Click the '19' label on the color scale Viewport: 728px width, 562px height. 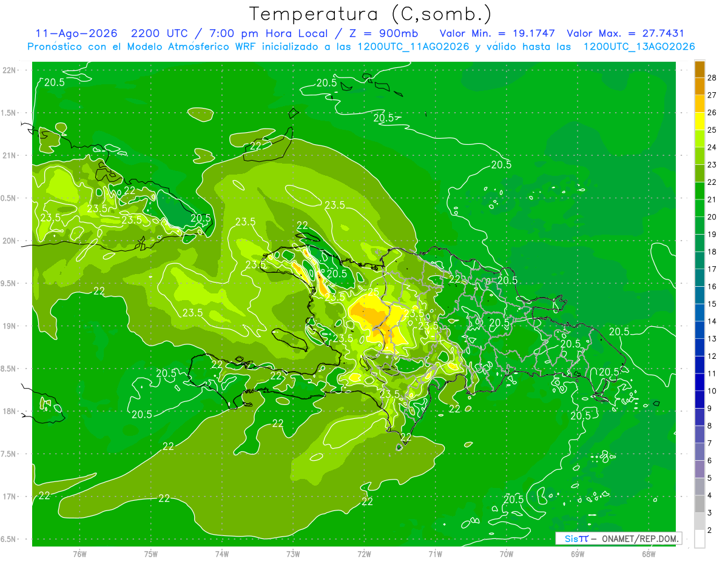tap(712, 234)
